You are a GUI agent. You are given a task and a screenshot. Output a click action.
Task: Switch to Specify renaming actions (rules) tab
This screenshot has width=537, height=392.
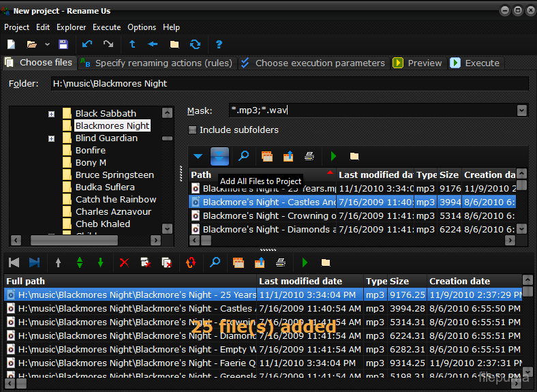click(x=157, y=63)
